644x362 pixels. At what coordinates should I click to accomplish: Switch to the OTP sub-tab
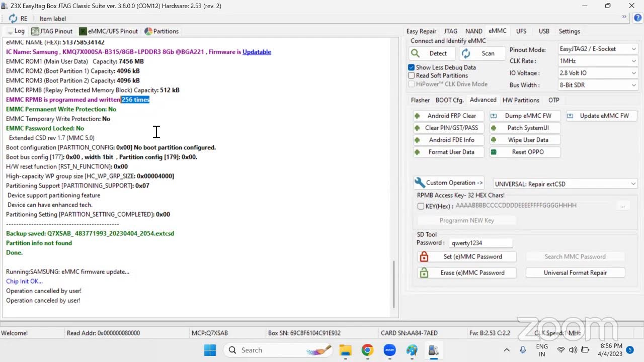[x=553, y=100]
